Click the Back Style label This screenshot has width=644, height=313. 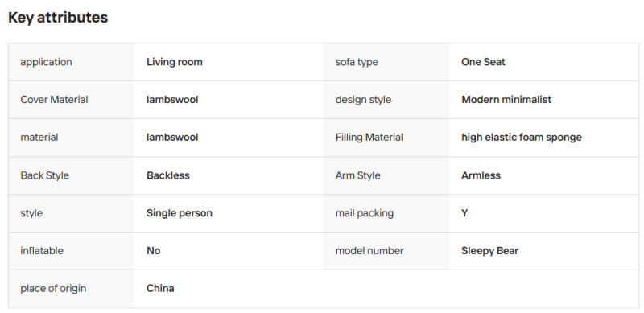45,175
